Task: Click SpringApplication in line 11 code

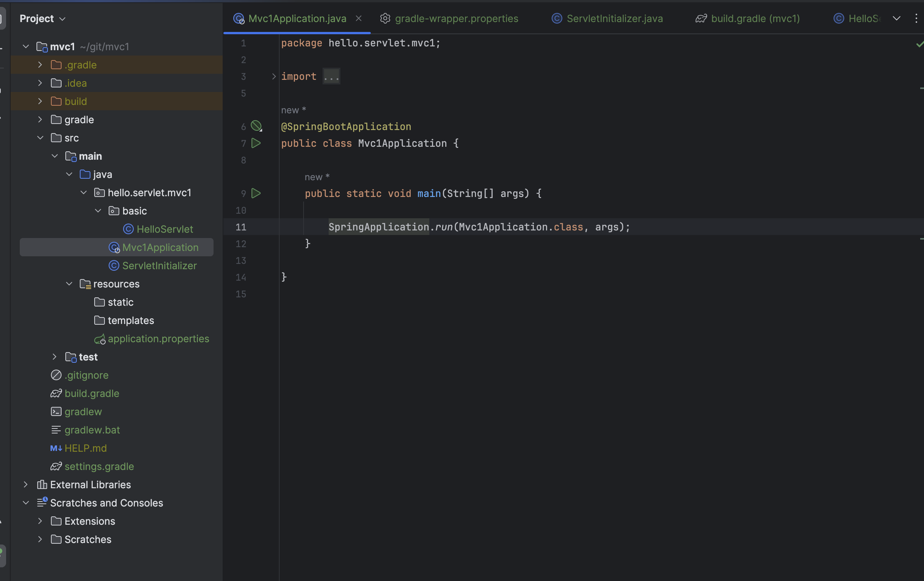Action: tap(378, 227)
